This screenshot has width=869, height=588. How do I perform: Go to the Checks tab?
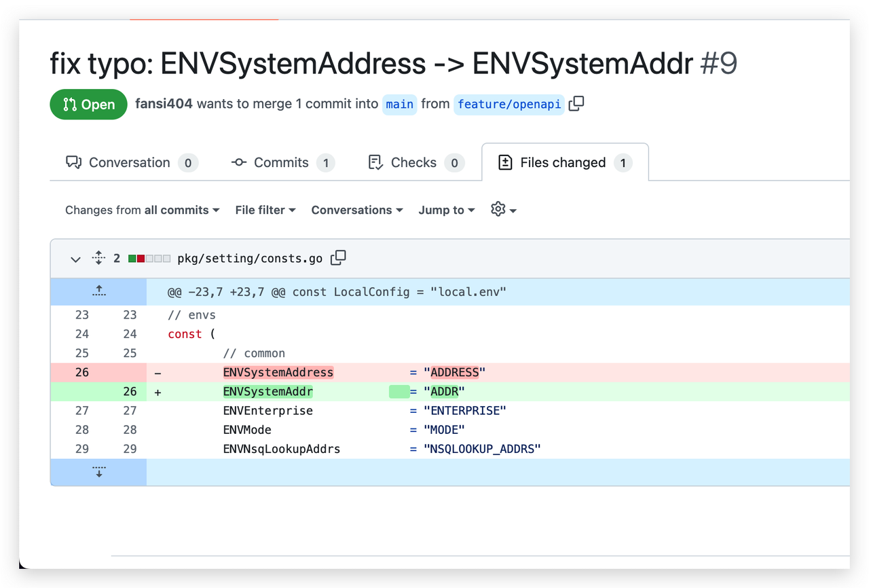(413, 162)
